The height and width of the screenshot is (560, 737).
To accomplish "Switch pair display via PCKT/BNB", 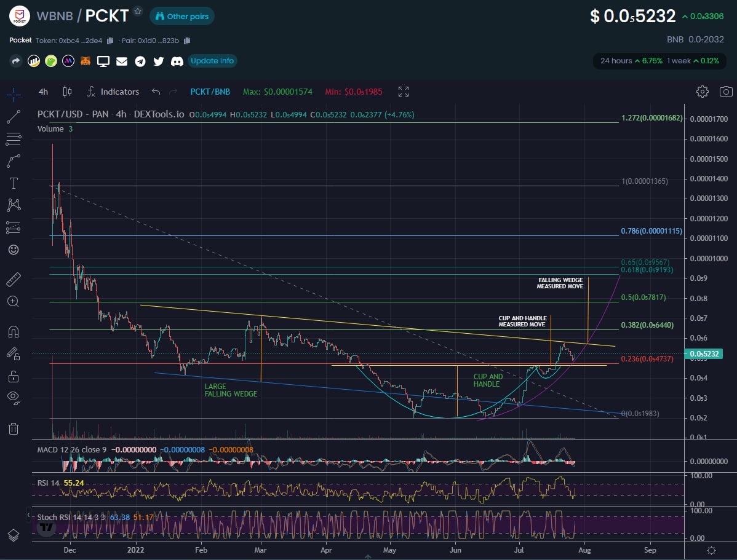I will click(210, 92).
